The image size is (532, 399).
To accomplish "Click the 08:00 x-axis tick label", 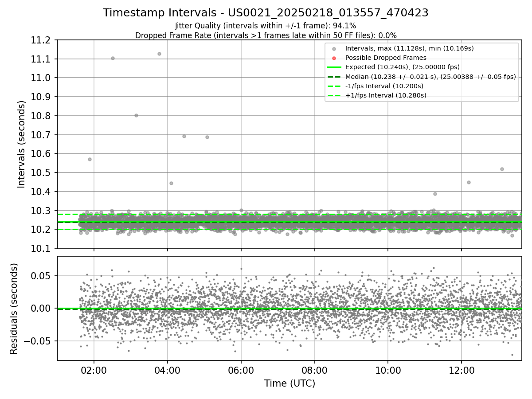I will pos(314,370).
